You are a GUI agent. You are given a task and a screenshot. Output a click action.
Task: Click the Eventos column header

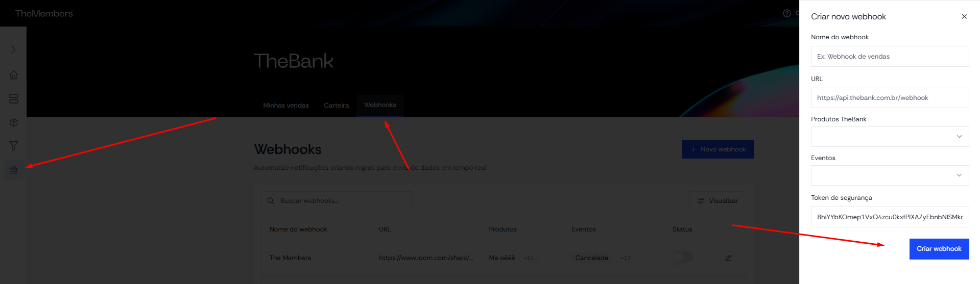click(583, 229)
